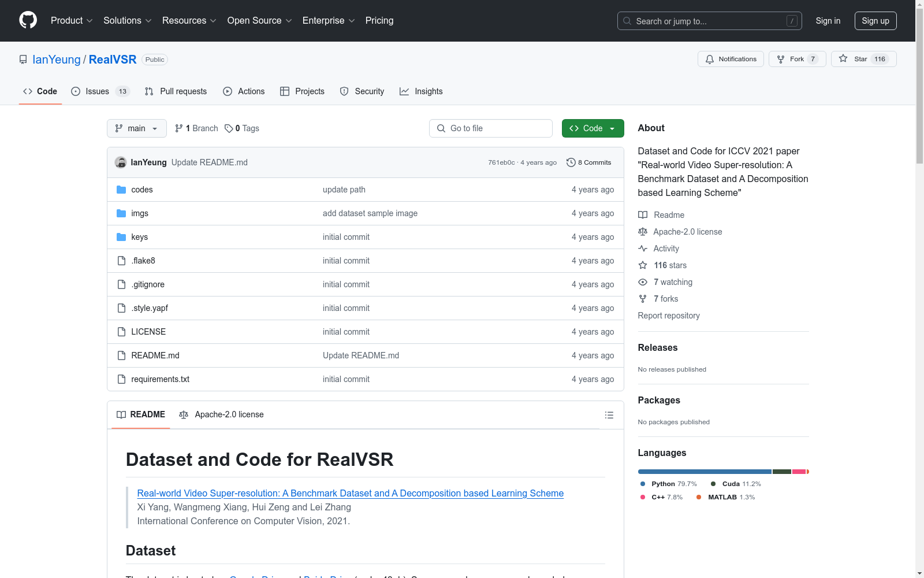924x578 pixels.
Task: Click the .gitignore file icon
Action: [x=121, y=284]
